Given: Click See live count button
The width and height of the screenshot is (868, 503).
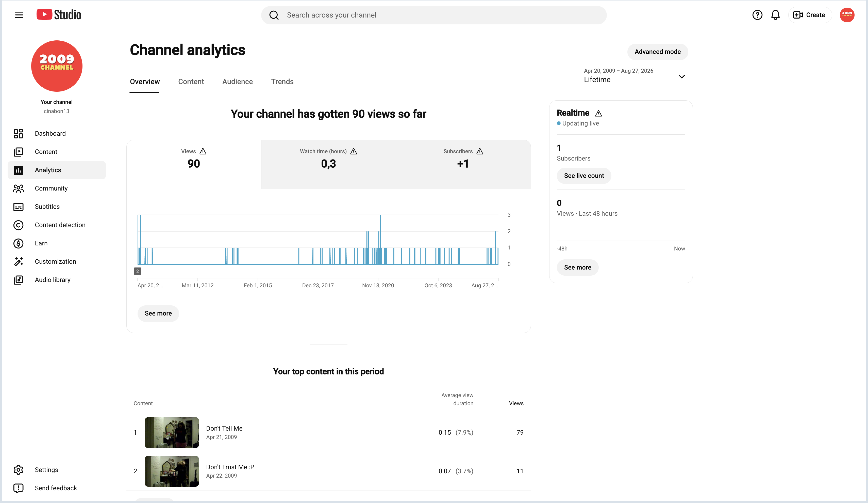Looking at the screenshot, I should click(584, 176).
